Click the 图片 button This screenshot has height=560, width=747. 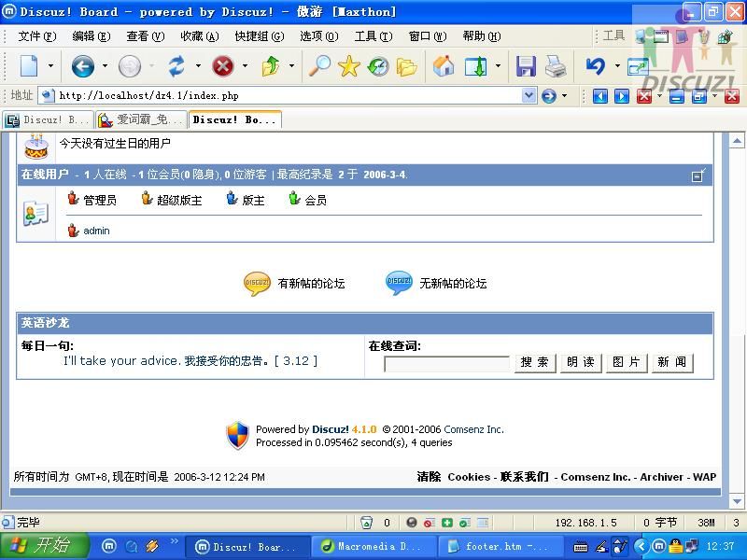[x=627, y=362]
